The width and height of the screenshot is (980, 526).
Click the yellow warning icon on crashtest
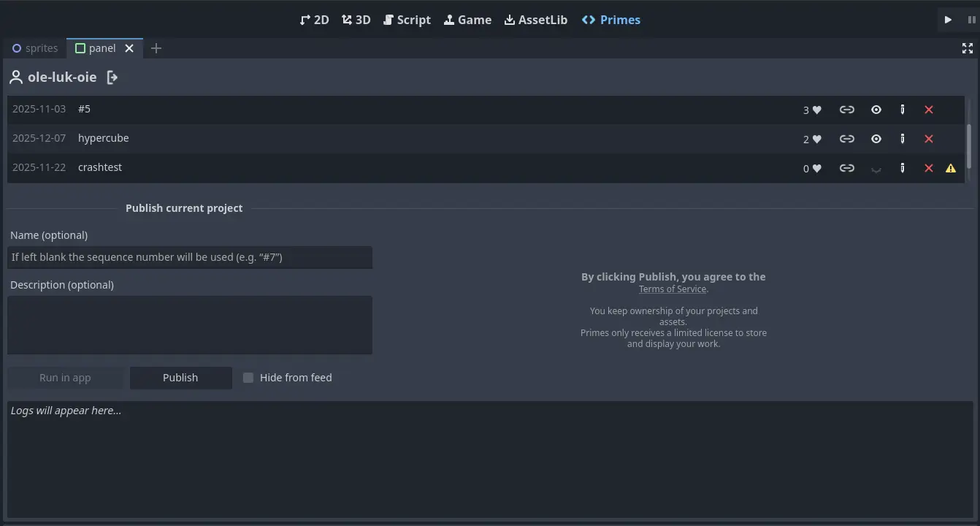951,168
